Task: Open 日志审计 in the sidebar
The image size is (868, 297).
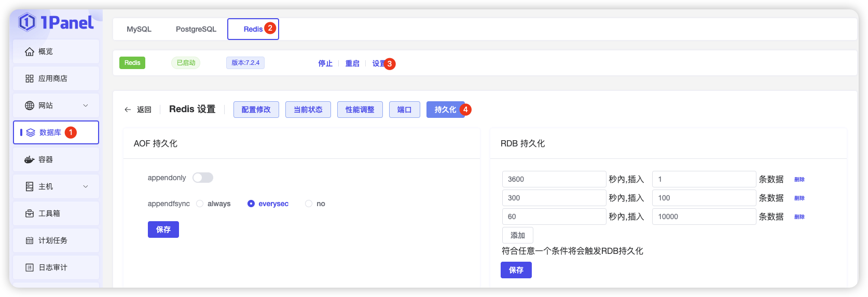Action: coord(56,267)
